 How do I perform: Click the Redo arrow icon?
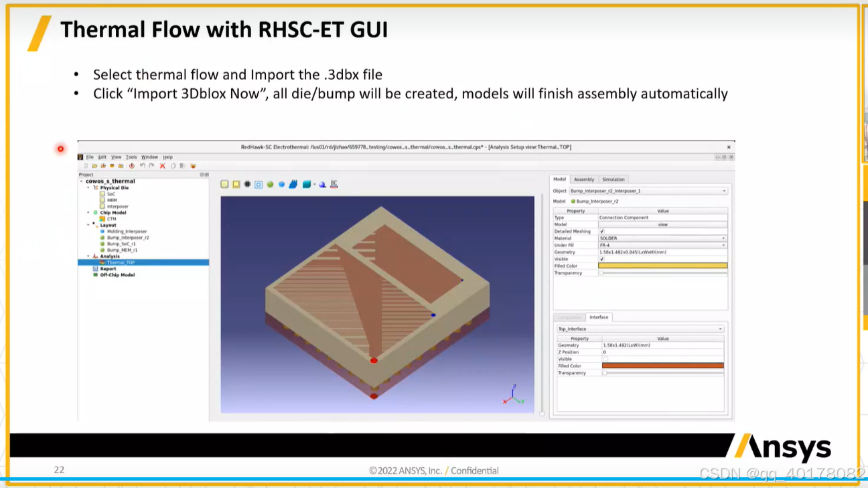[x=151, y=166]
